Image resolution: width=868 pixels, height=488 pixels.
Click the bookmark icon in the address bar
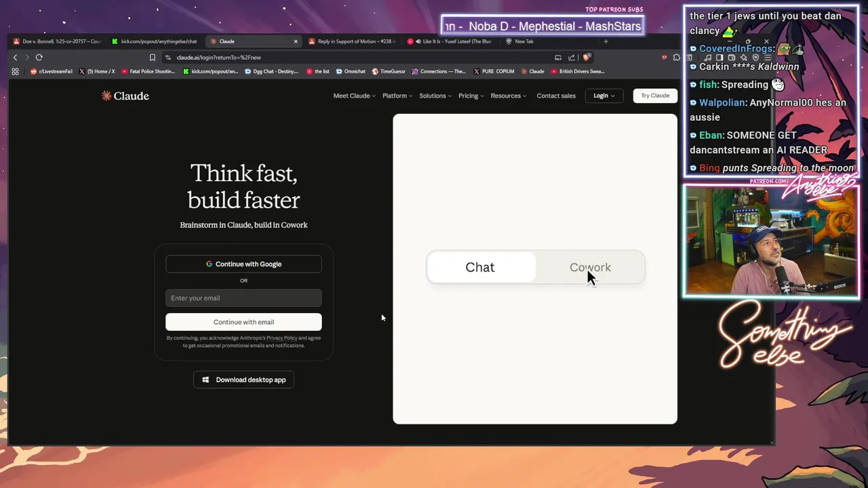[152, 58]
